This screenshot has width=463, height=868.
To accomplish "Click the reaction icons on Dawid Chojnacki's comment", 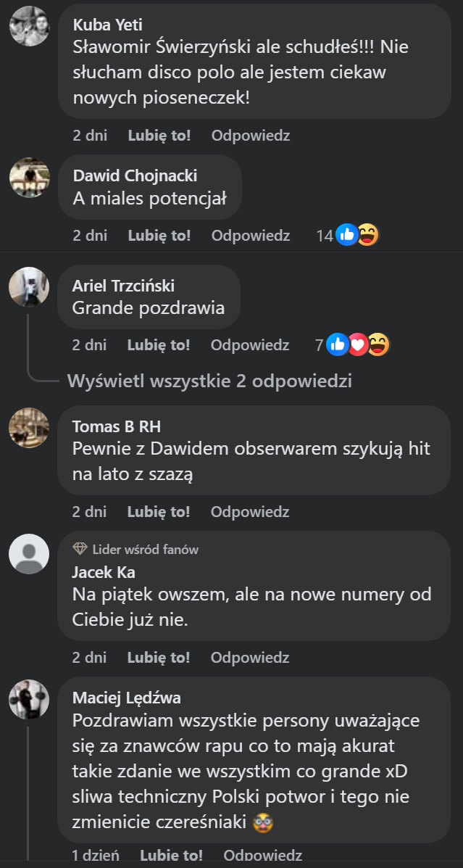I will (x=357, y=236).
